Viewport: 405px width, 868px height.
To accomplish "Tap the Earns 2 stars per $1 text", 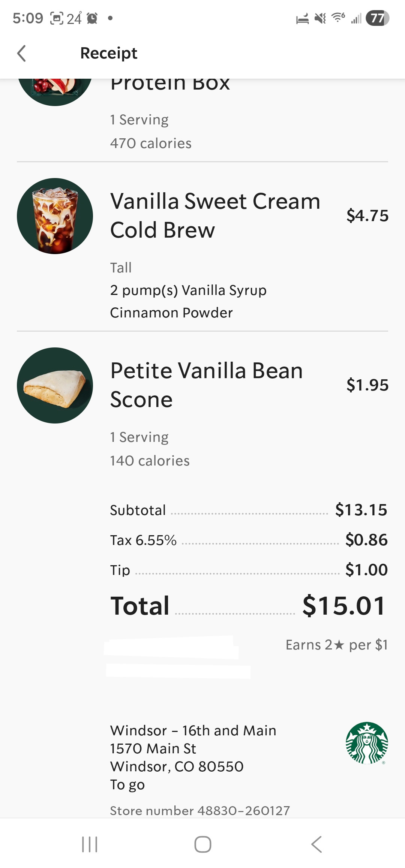I will coord(336,645).
